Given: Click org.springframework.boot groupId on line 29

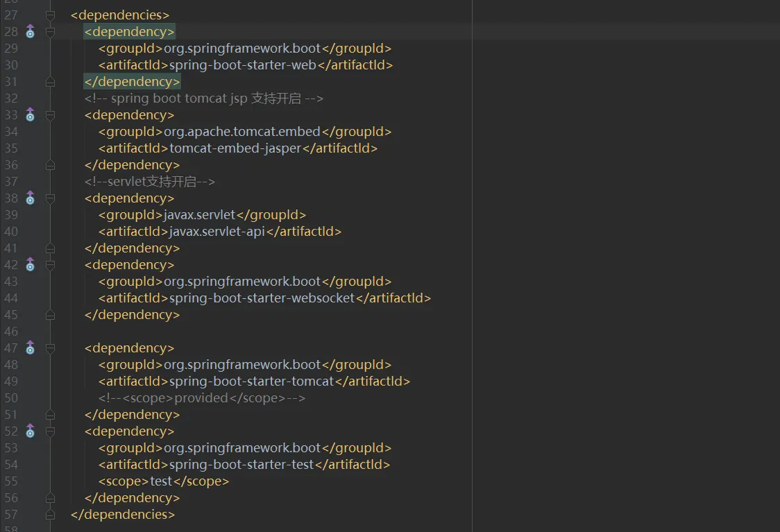Looking at the screenshot, I should pos(241,49).
